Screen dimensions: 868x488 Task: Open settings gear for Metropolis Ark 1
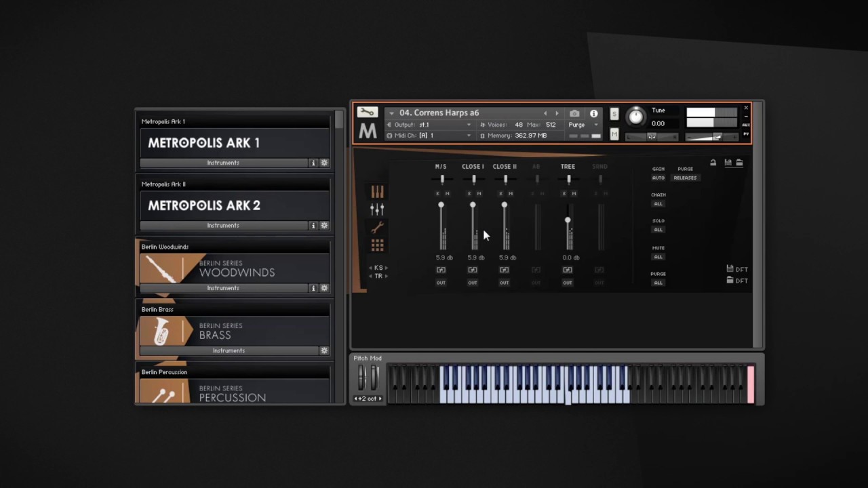(x=324, y=163)
